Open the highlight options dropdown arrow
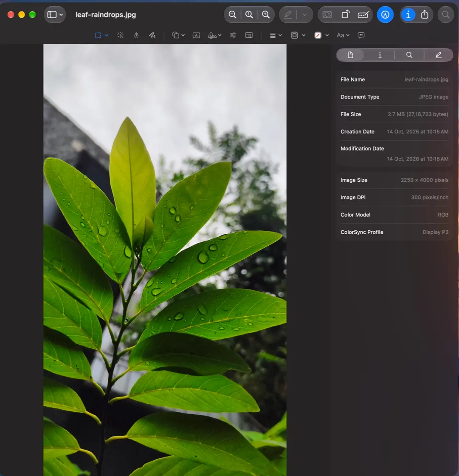This screenshot has height=476, width=459. point(304,14)
